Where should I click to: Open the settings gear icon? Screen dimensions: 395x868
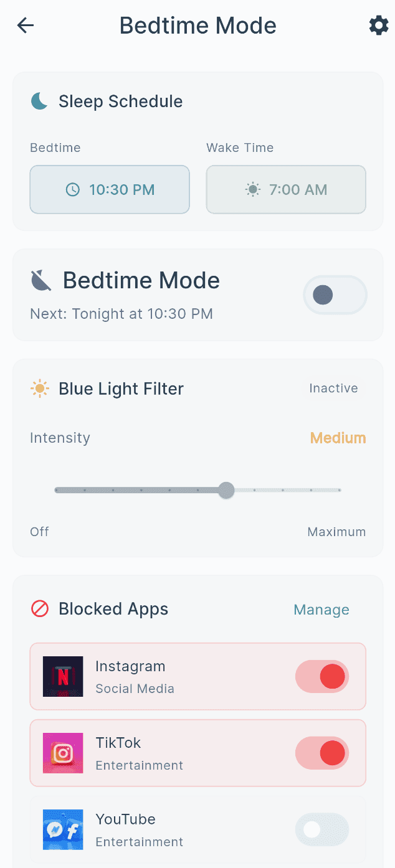tap(378, 26)
